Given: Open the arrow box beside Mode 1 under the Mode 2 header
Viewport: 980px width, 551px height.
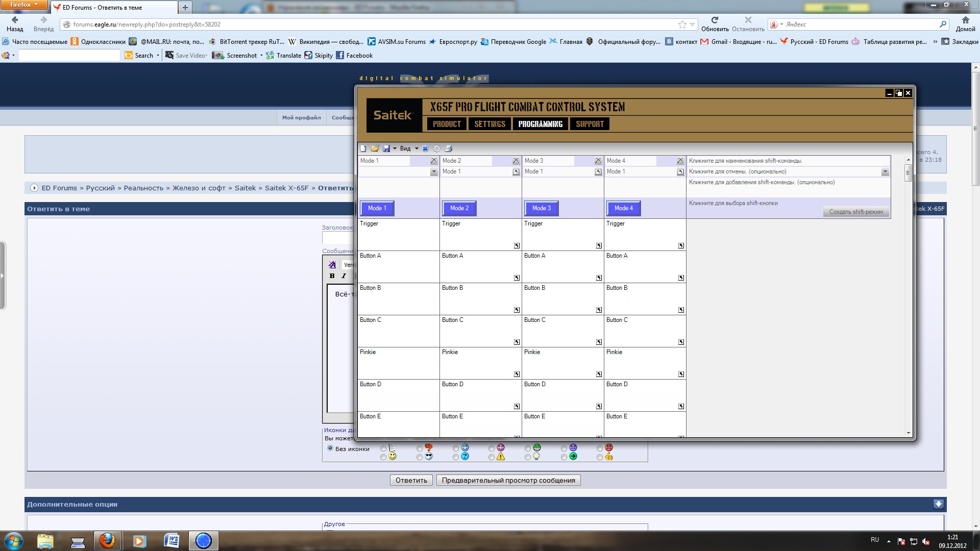Looking at the screenshot, I should tap(516, 172).
